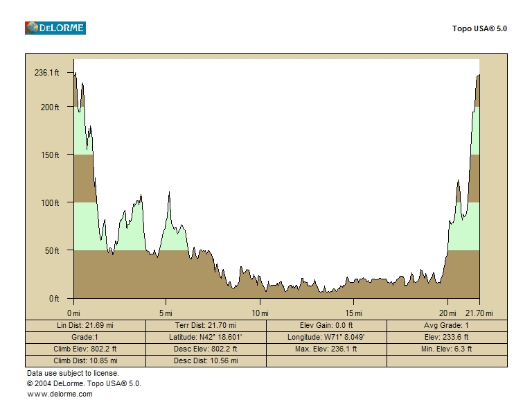Viewport: 532px width, 400px height.
Task: Select the Longitude W71° 8.049' cell
Action: click(326, 337)
